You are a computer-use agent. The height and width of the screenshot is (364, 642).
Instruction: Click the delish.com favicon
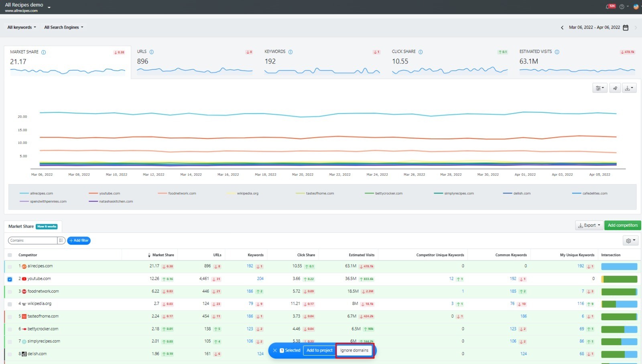click(x=24, y=354)
